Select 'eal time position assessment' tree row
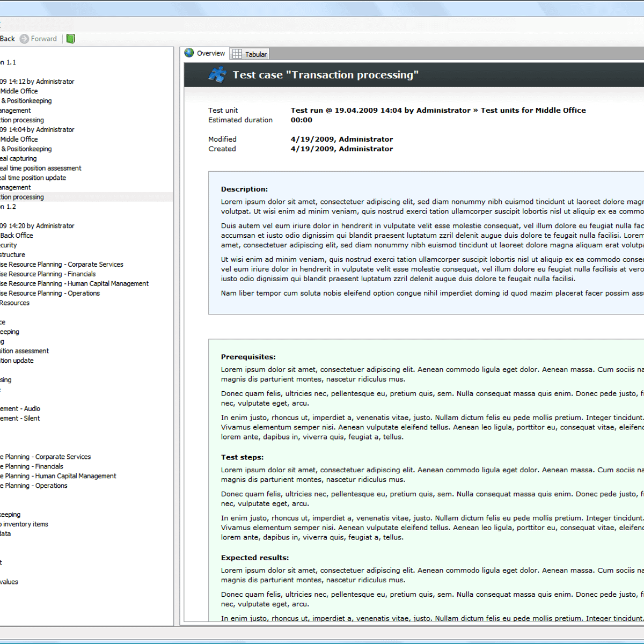The width and height of the screenshot is (644, 644). tap(41, 169)
